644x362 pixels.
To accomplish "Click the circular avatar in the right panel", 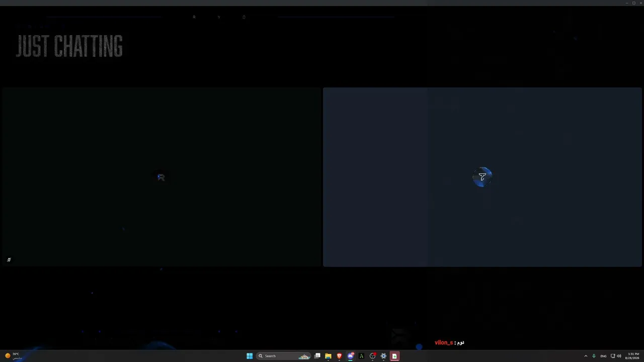I will point(482,177).
